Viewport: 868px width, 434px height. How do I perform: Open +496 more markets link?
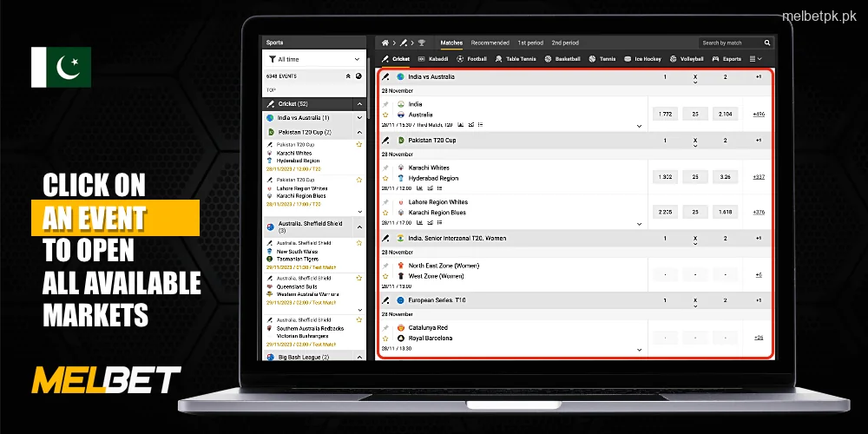coord(759,114)
